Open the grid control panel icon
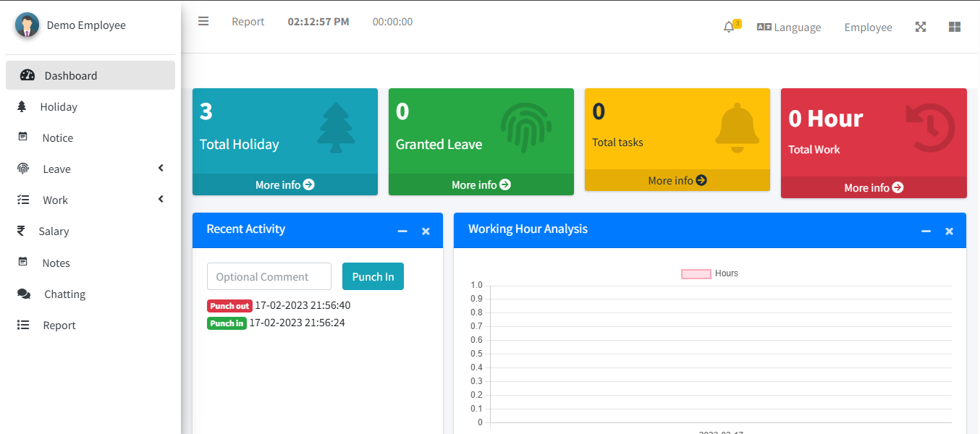This screenshot has width=980, height=434. click(955, 27)
